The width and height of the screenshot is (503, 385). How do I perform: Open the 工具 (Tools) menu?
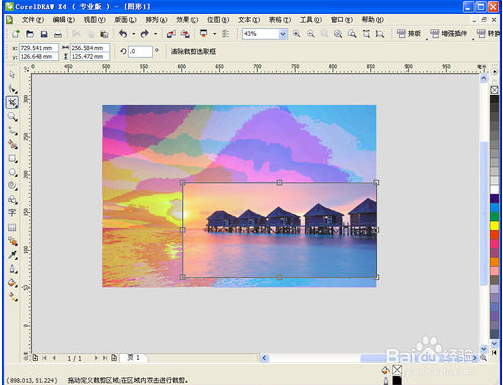pyautogui.click(x=311, y=20)
